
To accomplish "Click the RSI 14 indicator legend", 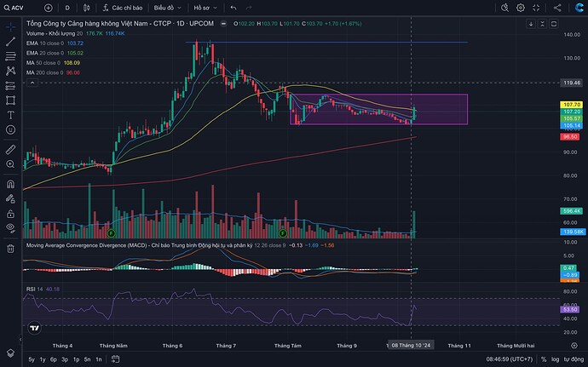I will point(43,289).
